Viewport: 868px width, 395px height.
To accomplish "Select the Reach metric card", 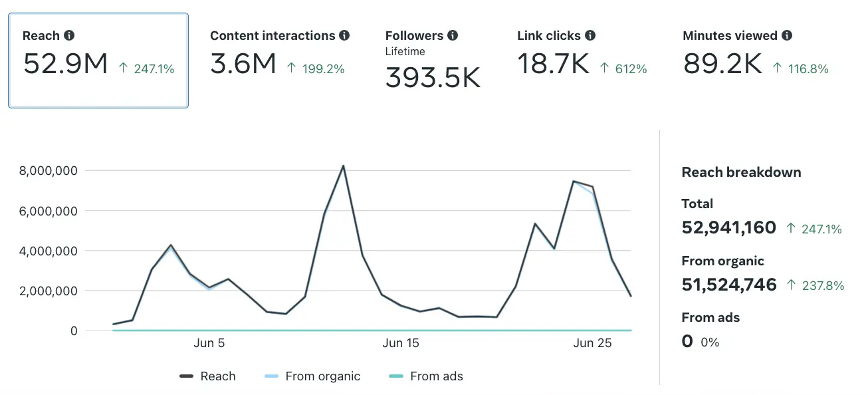I will (x=98, y=61).
